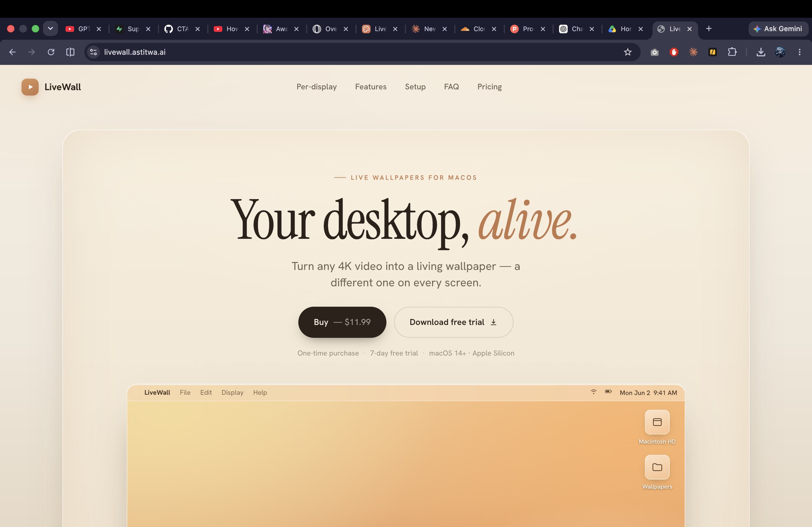Click the Buy — $11.99 button
Screen dimensions: 812x527
pyautogui.click(x=342, y=322)
